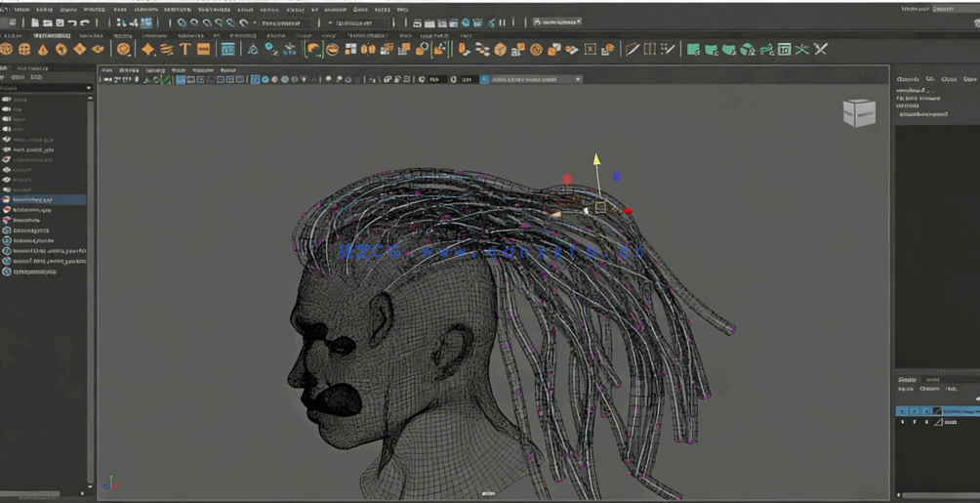Click the outliner vertical scrollbar
Viewport: 980px width, 503px height.
pyautogui.click(x=92, y=293)
